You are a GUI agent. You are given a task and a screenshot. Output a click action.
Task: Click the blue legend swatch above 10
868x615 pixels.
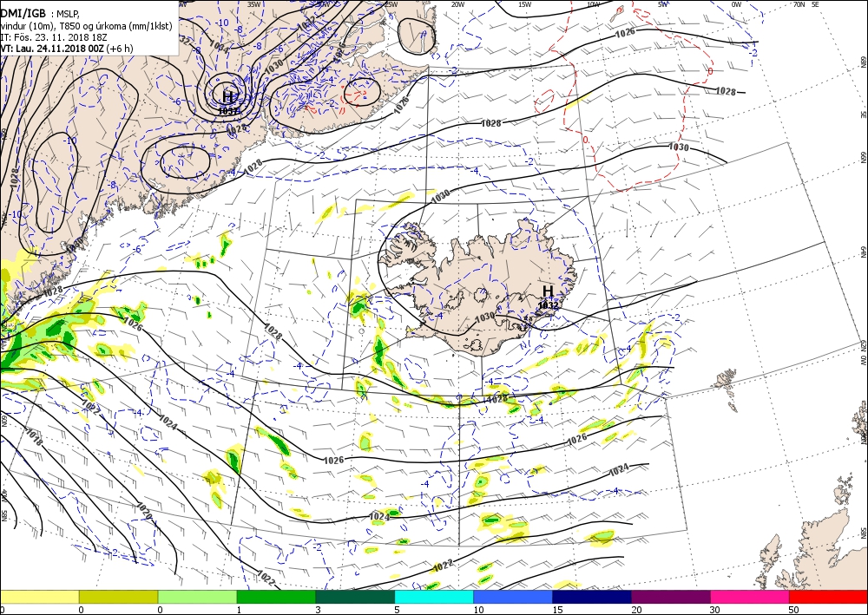(513, 597)
